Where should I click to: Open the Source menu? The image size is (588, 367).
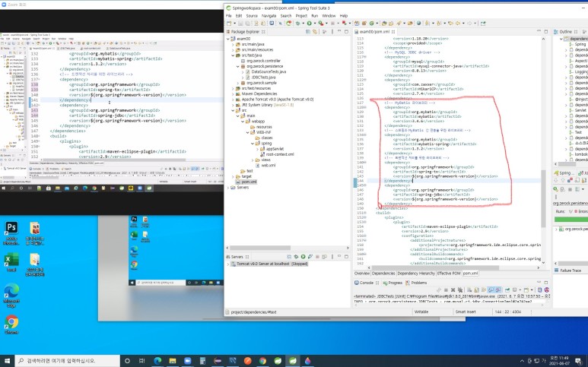tap(252, 16)
